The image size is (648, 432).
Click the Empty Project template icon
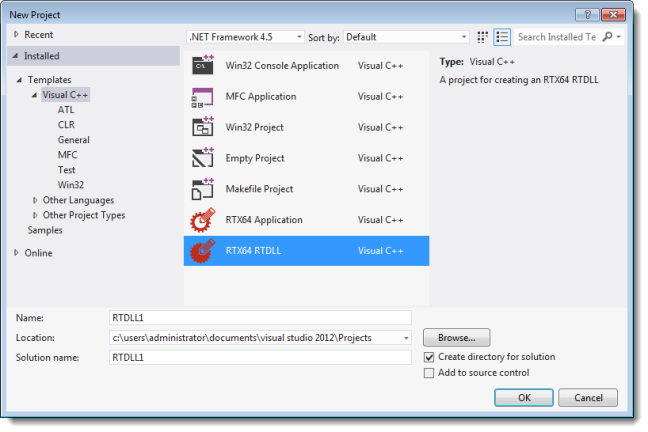[202, 158]
